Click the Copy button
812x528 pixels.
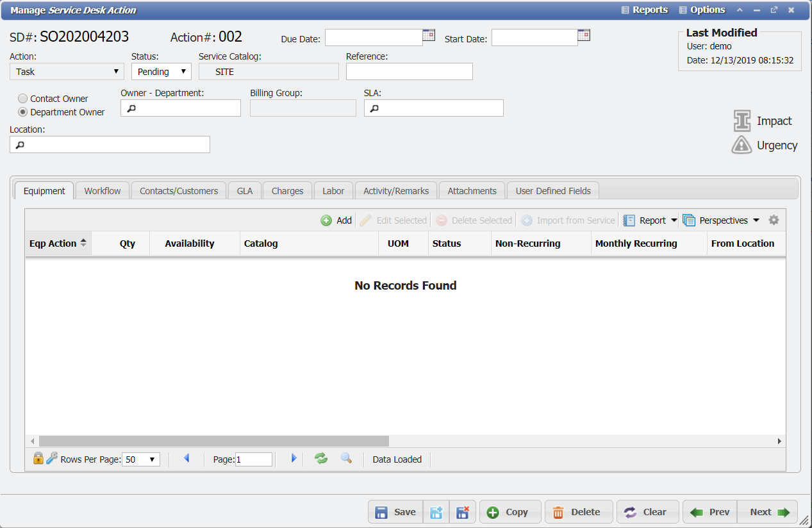pyautogui.click(x=510, y=512)
